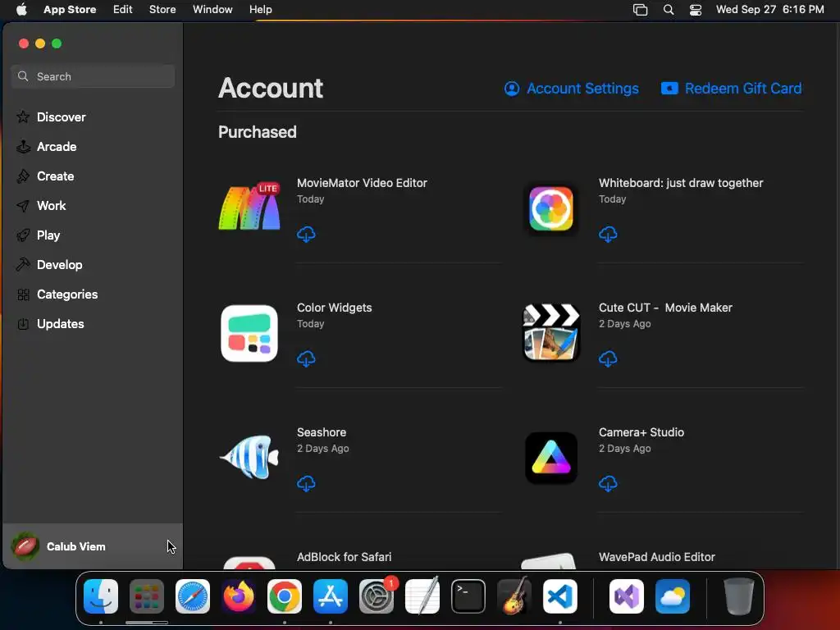Browse Categories in the sidebar
This screenshot has height=630, width=840.
[93, 294]
